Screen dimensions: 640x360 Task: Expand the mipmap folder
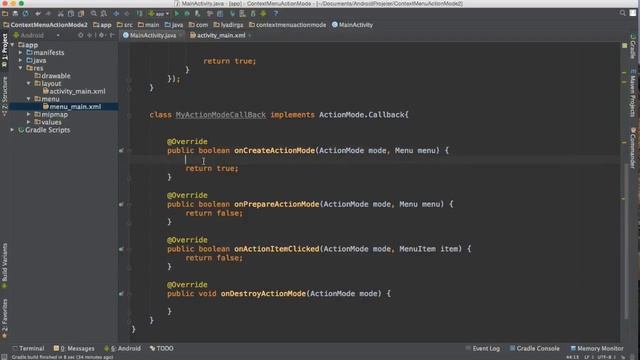click(x=29, y=115)
